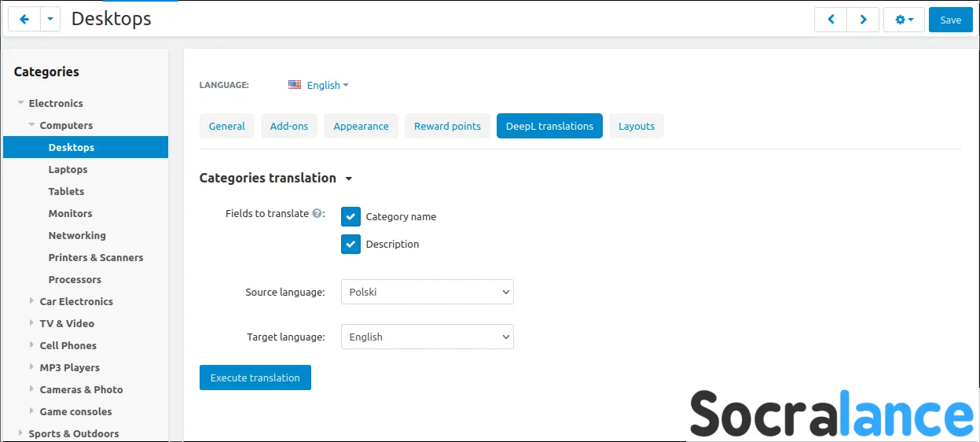Click the help icon beside Fields to translate
The image size is (980, 442).
point(317,213)
